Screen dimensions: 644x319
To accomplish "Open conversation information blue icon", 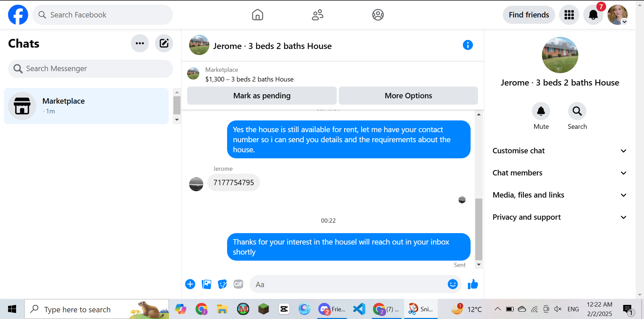I will tap(468, 45).
